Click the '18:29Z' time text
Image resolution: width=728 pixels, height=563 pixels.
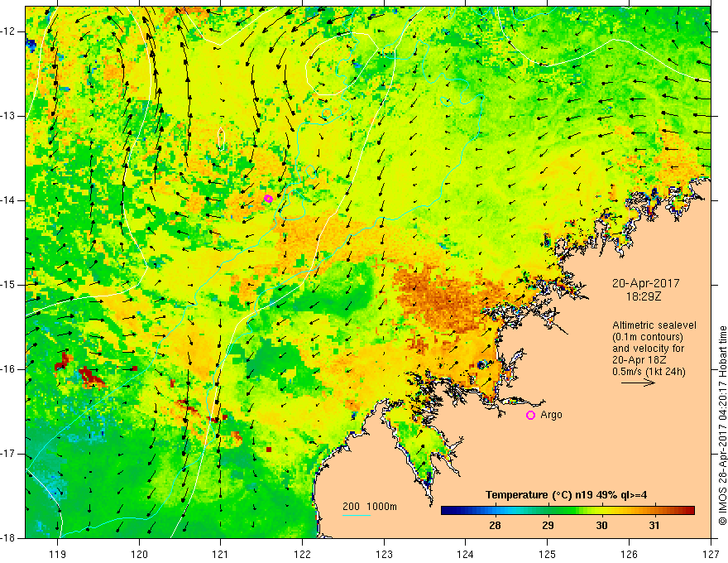click(x=643, y=296)
